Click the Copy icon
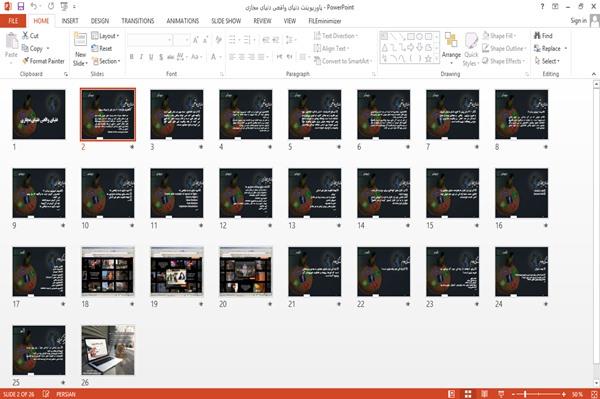Screen dimensions: 600x399 25,48
